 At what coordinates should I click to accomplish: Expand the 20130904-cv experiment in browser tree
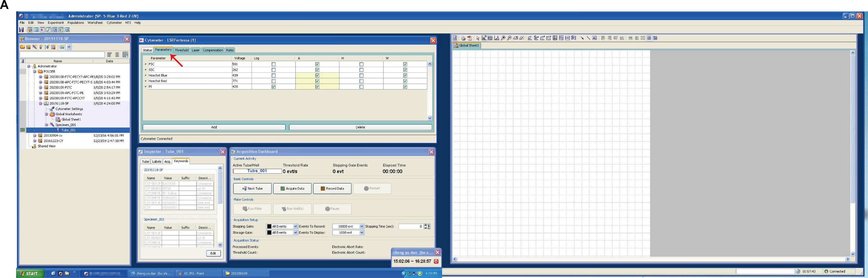click(35, 136)
